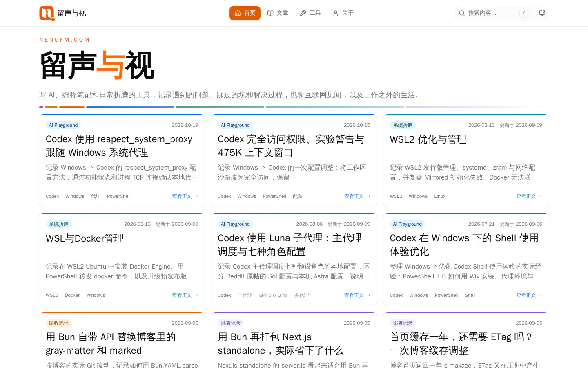The width and height of the screenshot is (588, 368).
Task: Open the 工具 tools menu item
Action: click(310, 13)
